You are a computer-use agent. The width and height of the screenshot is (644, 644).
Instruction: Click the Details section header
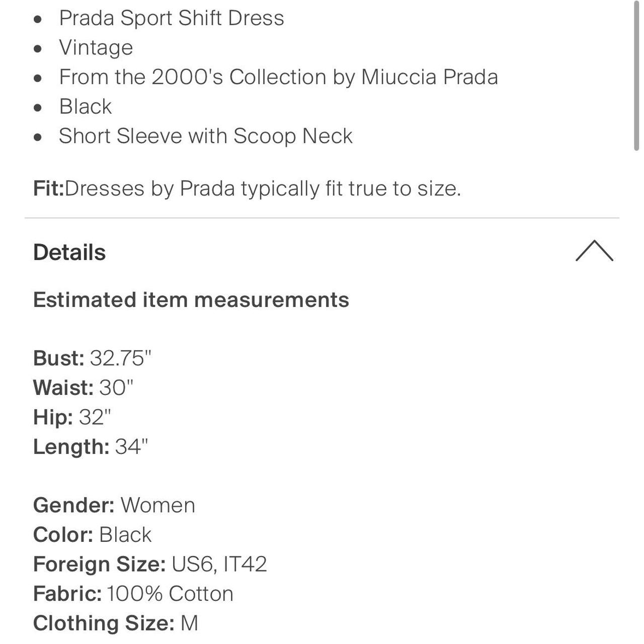tap(69, 252)
